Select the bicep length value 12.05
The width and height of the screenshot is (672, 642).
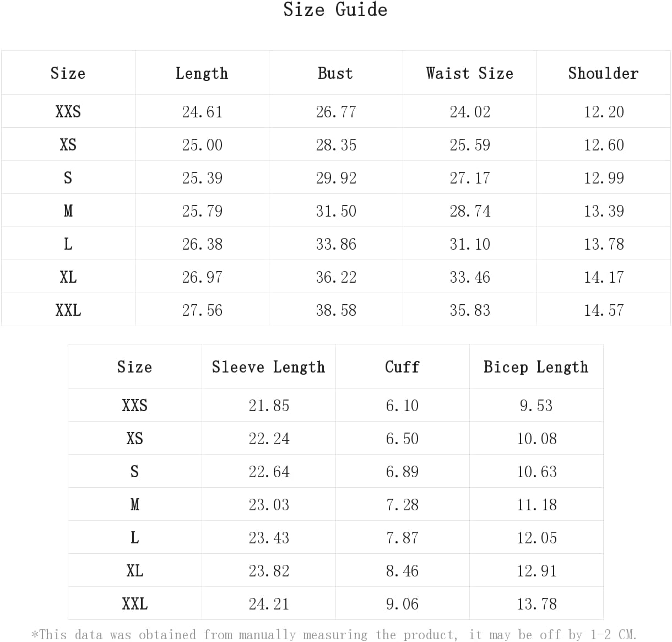pyautogui.click(x=536, y=538)
